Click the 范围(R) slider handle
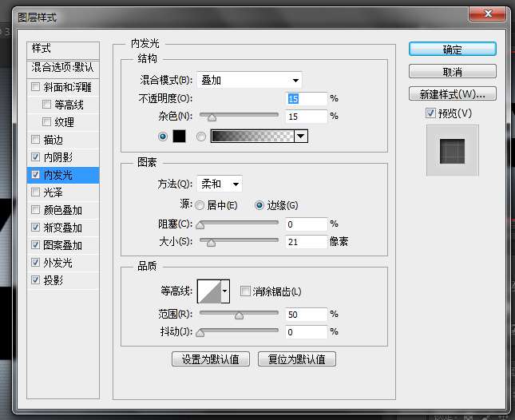Viewport: 515px width, 420px height. pos(239,315)
